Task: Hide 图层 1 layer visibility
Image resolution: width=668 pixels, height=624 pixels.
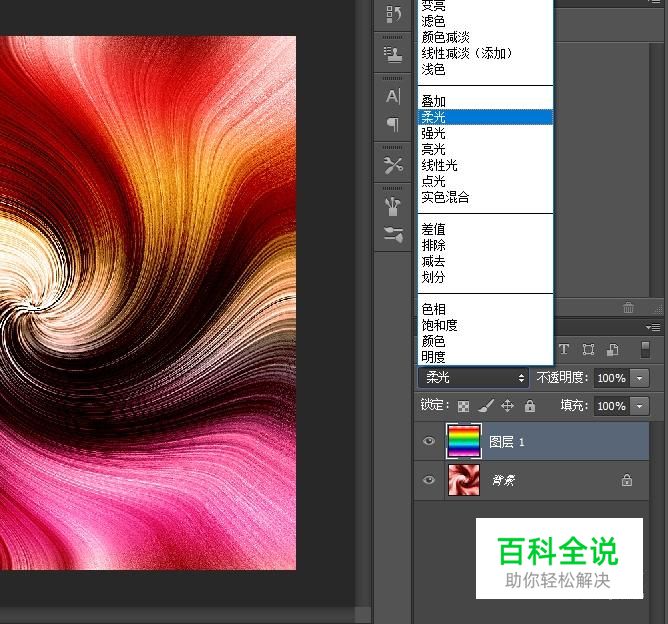Action: 429,441
